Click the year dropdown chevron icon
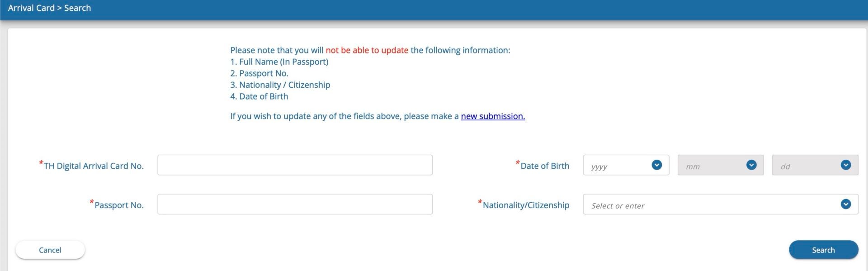The height and width of the screenshot is (271, 868). point(656,165)
